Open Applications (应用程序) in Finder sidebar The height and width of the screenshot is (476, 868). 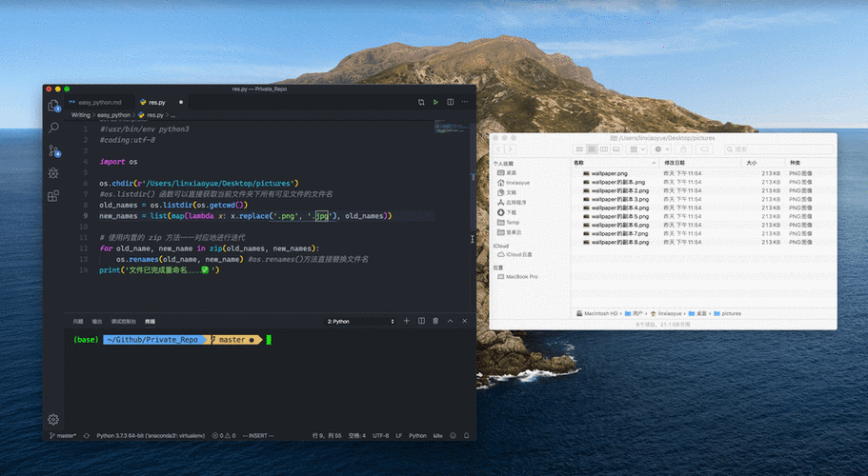[512, 203]
